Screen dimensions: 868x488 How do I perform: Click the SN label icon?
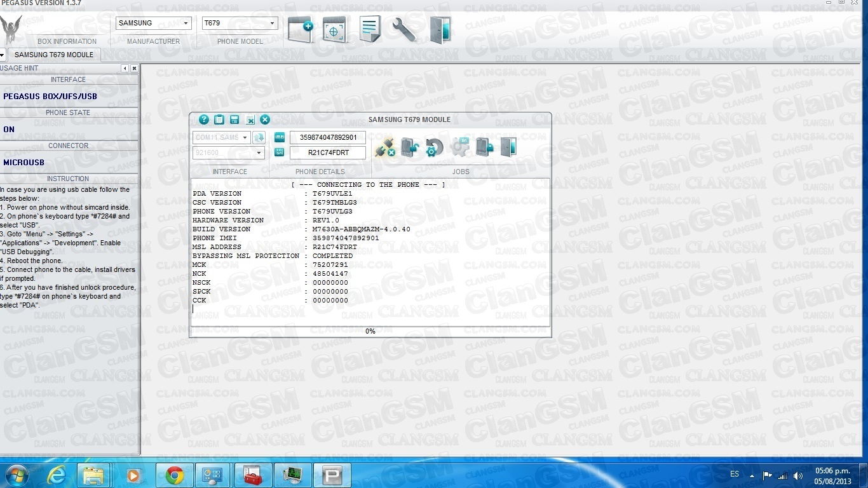[280, 152]
